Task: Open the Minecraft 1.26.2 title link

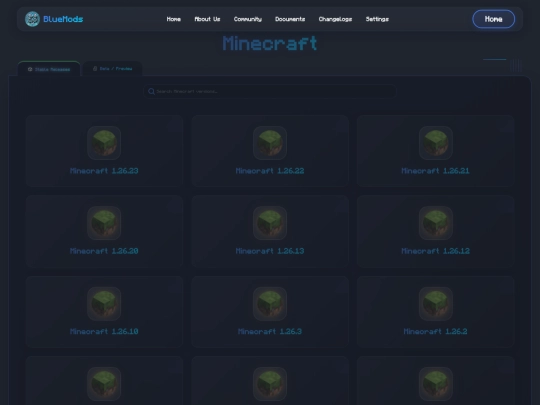Action: [436, 332]
